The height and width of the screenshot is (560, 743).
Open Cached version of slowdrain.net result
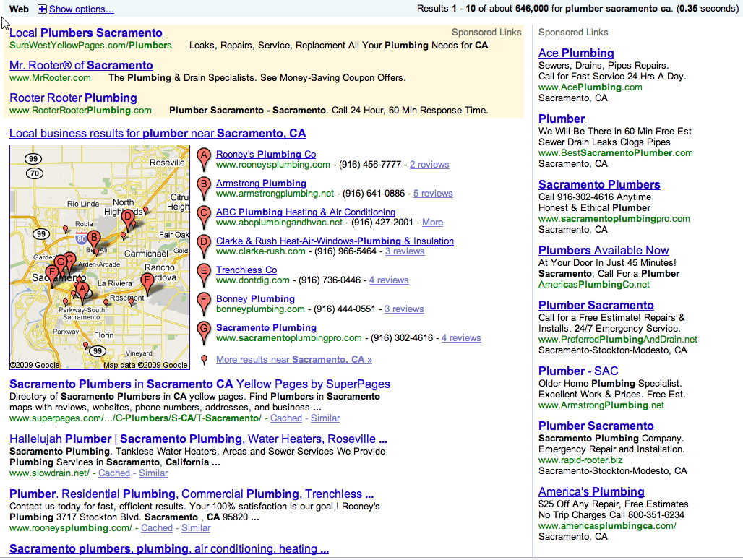113,473
